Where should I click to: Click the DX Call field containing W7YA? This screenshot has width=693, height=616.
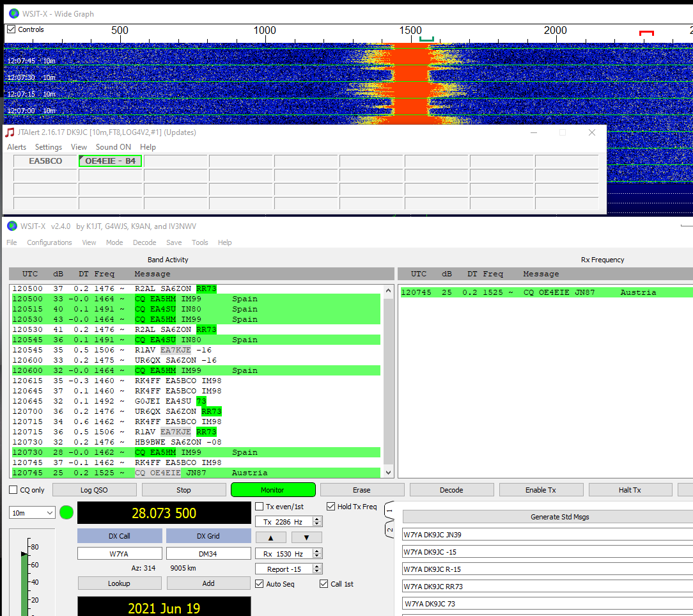120,554
